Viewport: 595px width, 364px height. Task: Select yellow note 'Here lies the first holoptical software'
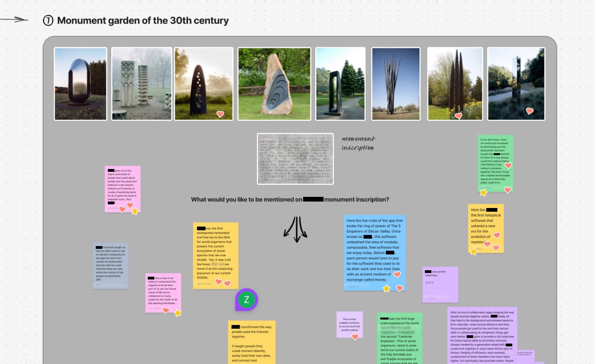point(486,228)
